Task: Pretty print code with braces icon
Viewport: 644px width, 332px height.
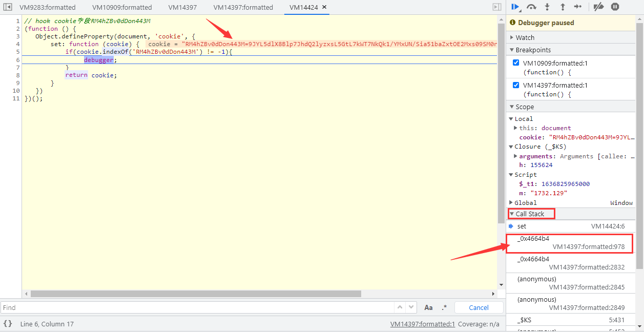Action: pyautogui.click(x=8, y=324)
